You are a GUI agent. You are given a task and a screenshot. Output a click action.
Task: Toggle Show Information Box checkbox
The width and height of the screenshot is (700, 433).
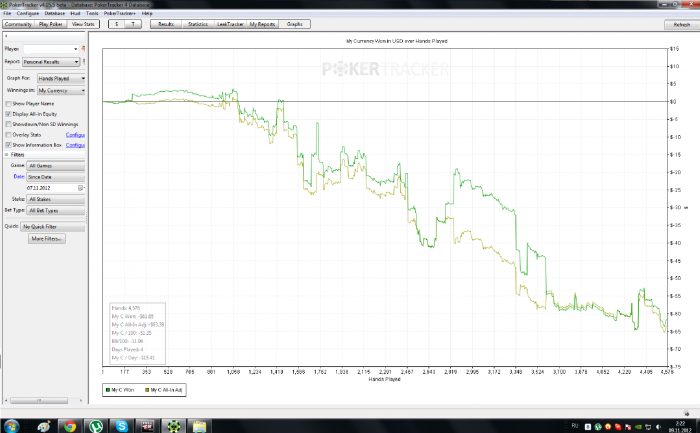[8, 145]
